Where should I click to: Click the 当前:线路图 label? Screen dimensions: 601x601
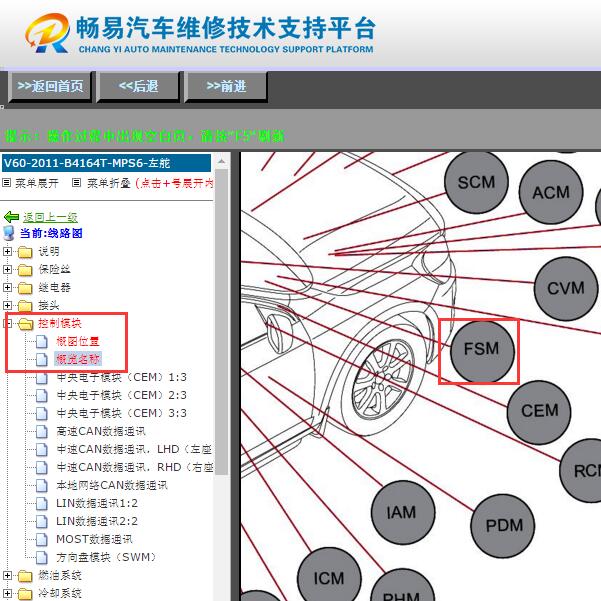(x=51, y=233)
